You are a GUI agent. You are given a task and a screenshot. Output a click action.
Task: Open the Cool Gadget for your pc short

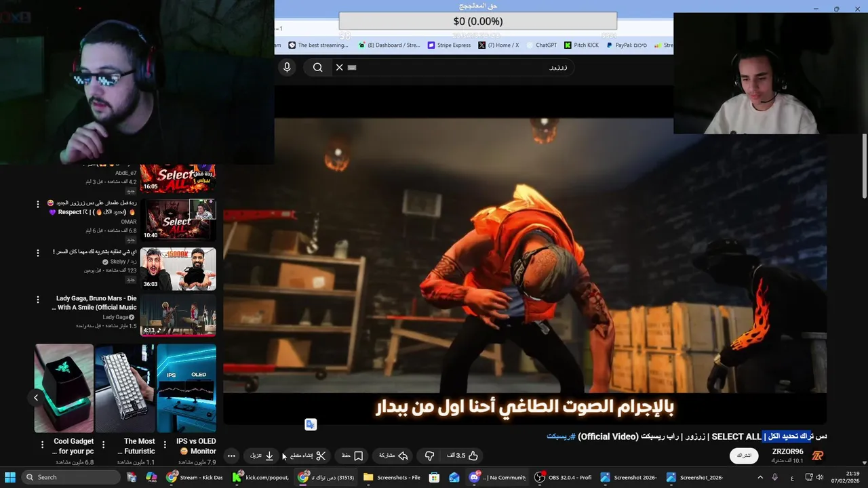point(64,388)
